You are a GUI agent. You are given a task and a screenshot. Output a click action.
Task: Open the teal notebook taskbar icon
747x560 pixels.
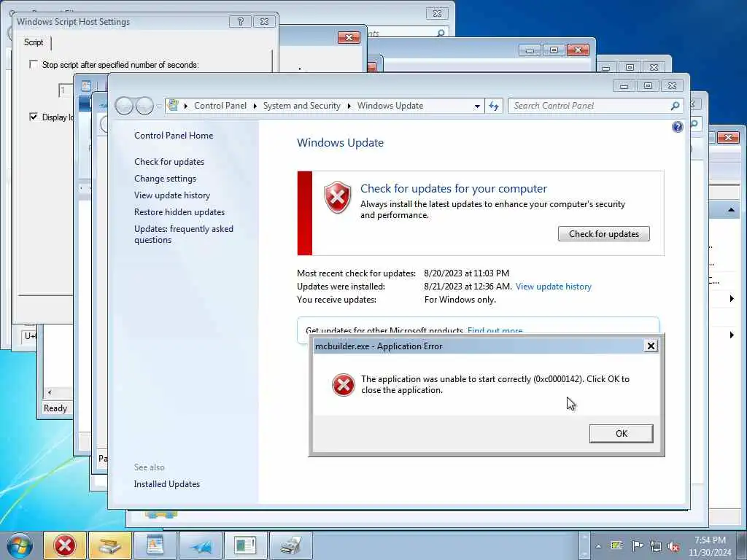coord(245,545)
